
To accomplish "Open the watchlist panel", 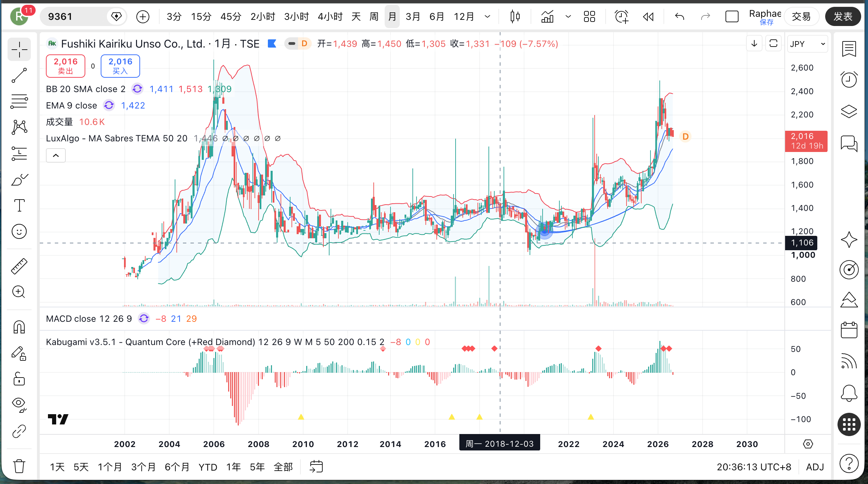I will [849, 49].
